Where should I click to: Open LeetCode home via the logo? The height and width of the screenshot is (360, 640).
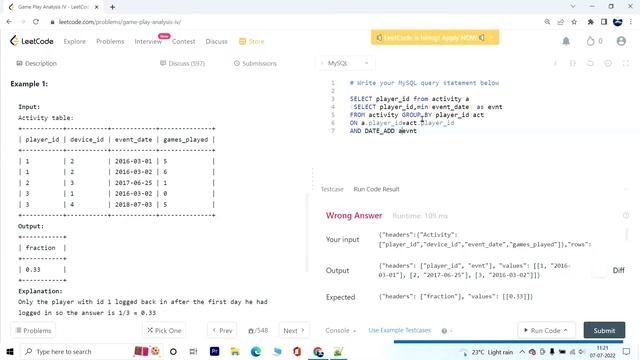[32, 41]
